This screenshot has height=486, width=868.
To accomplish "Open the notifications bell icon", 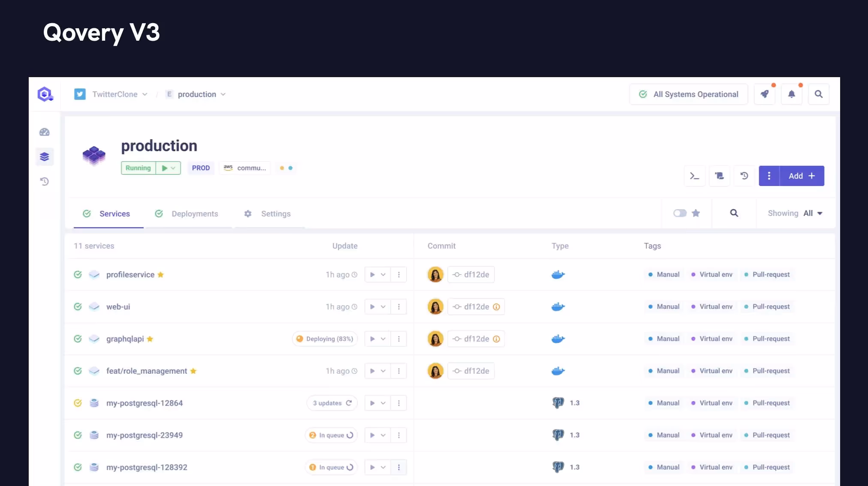I will pos(792,94).
